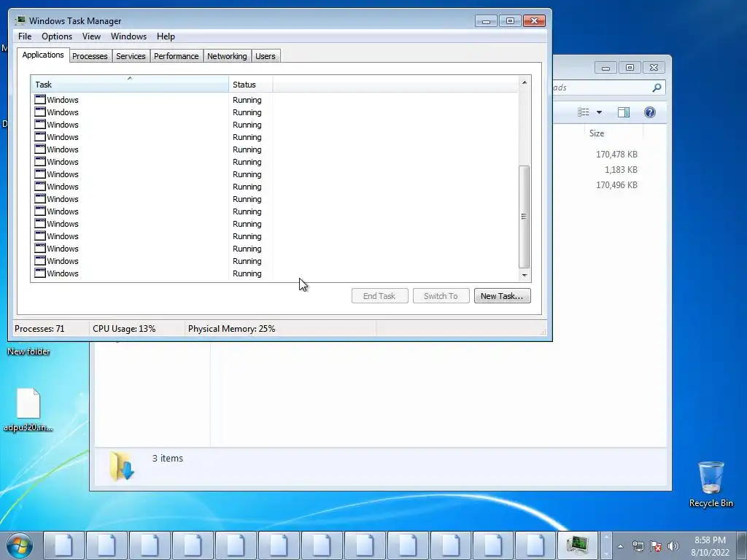Switch to the Performance tab
747x560 pixels.
[x=177, y=56]
